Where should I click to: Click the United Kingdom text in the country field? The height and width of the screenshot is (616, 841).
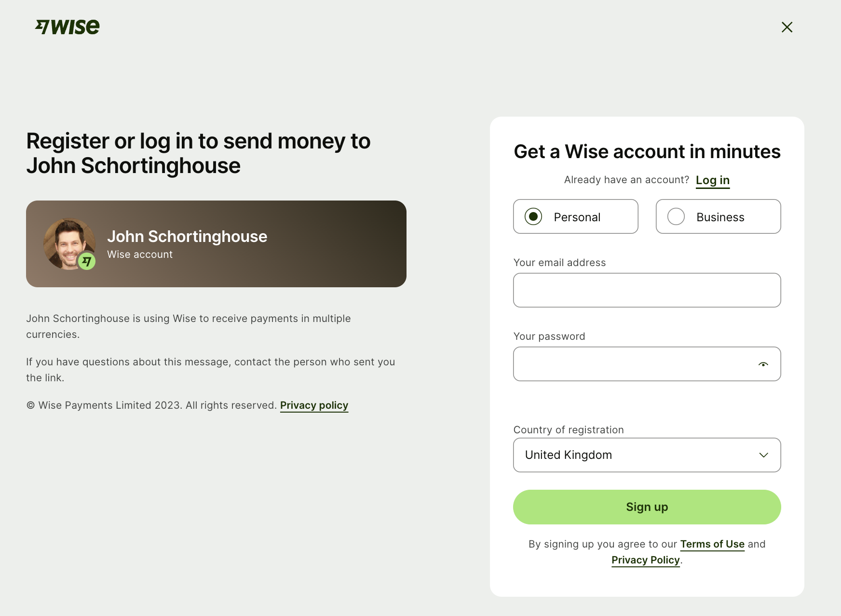point(568,455)
